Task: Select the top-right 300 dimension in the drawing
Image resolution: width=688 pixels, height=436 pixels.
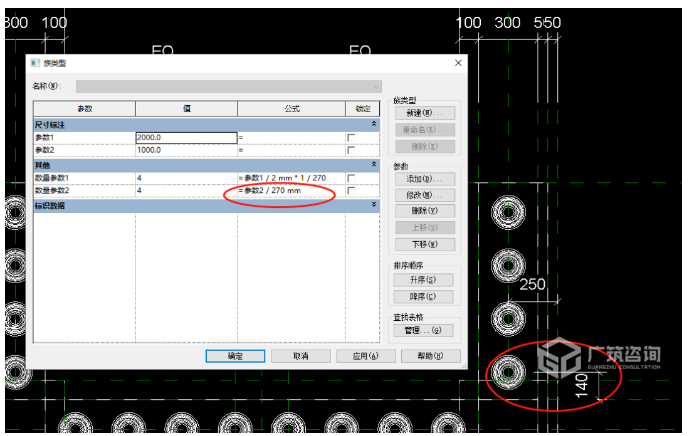Action: tap(507, 23)
